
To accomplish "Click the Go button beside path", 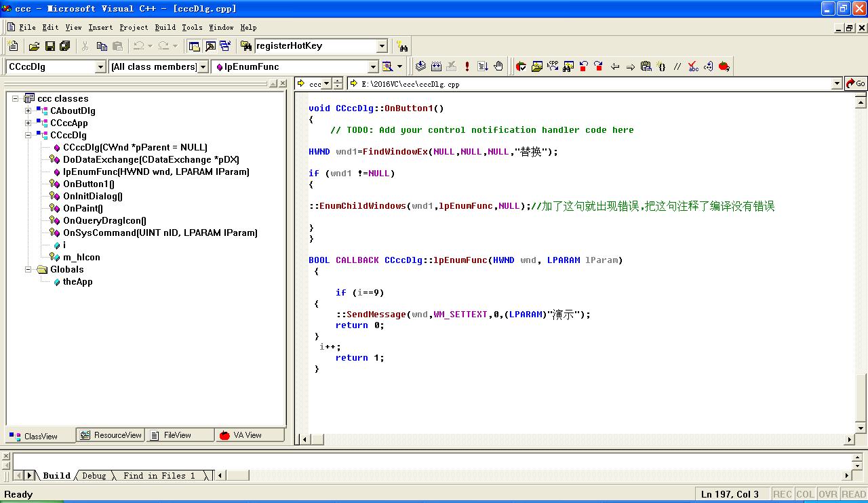I will pyautogui.click(x=856, y=83).
